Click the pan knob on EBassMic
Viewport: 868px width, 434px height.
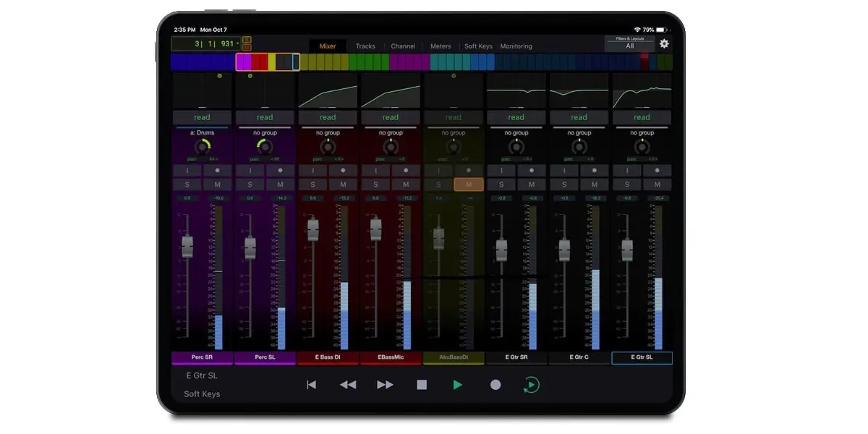coord(391,147)
